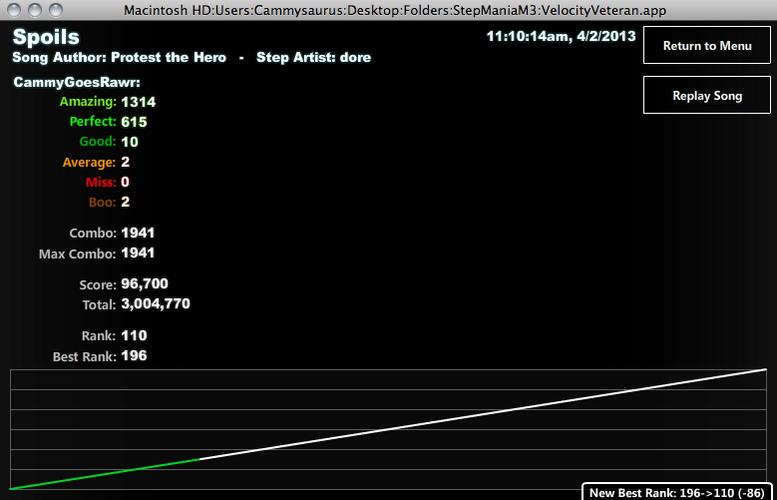Select the Amazing count 1314
777x500 pixels.
coord(138,102)
